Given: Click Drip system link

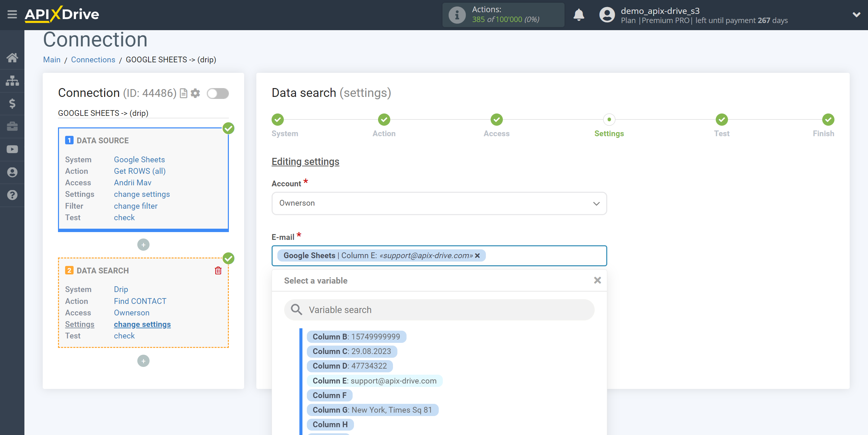Looking at the screenshot, I should [x=121, y=289].
